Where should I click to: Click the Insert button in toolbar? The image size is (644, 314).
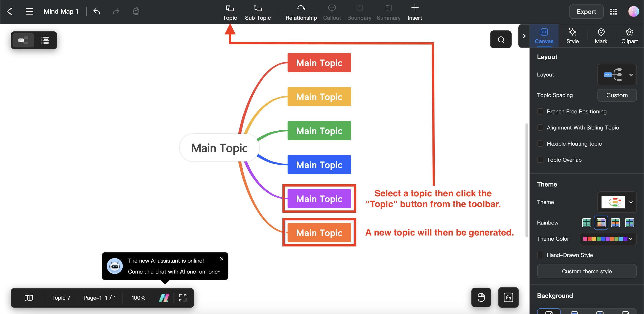(x=414, y=11)
